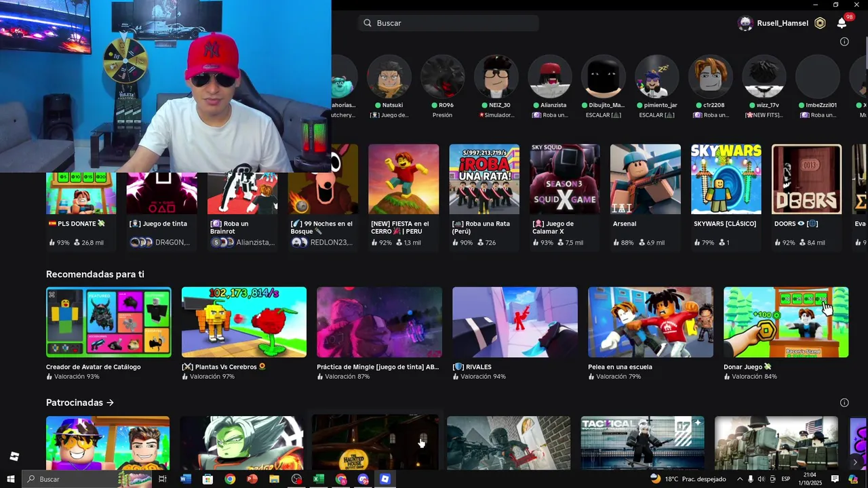Open Microsoft Store from taskbar
The width and height of the screenshot is (868, 488).
tap(208, 479)
